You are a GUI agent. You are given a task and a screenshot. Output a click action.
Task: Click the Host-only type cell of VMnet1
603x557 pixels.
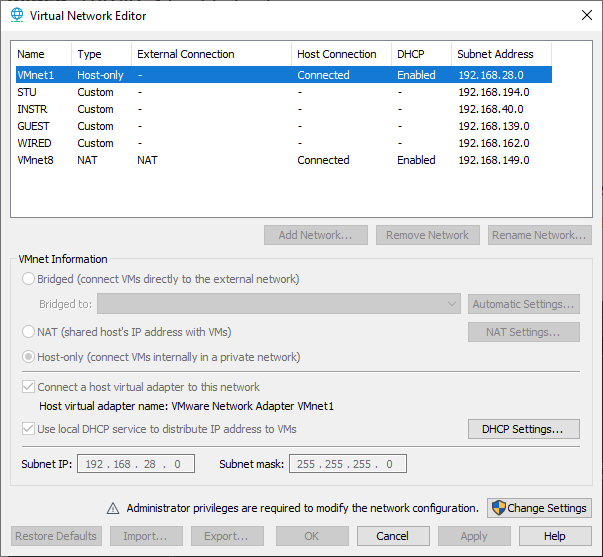pyautogui.click(x=100, y=75)
